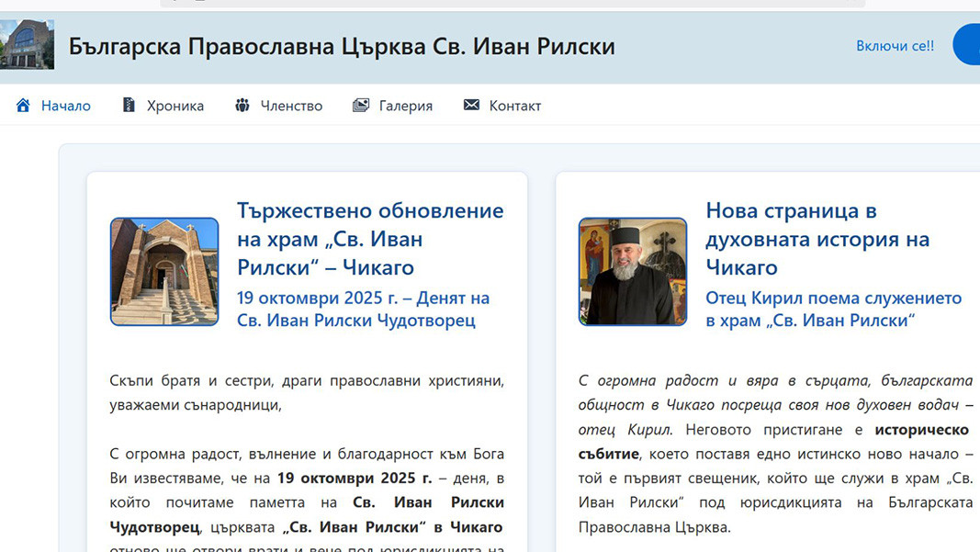Open the church entrance stairs thumbnail
Image resolution: width=980 pixels, height=552 pixels.
click(x=164, y=272)
